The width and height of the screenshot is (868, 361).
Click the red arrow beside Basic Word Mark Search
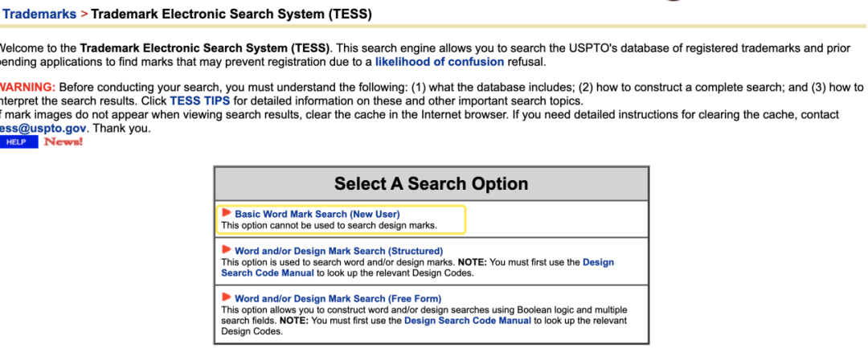(x=227, y=213)
